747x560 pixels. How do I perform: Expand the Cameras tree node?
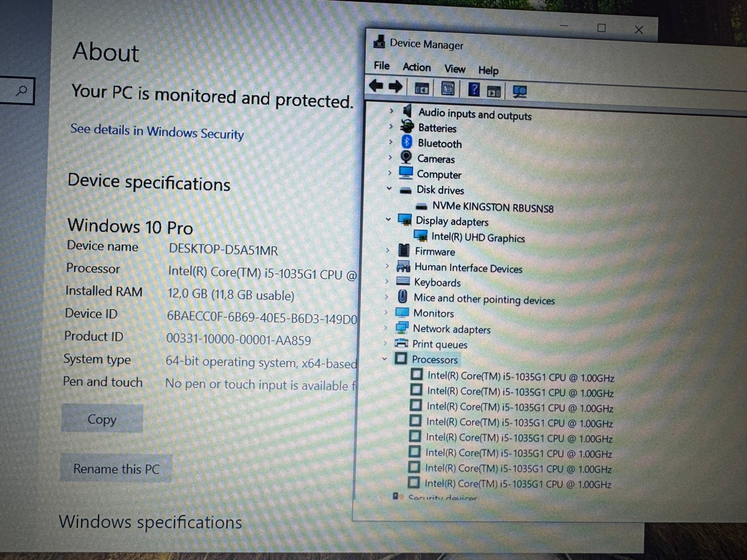pos(390,157)
